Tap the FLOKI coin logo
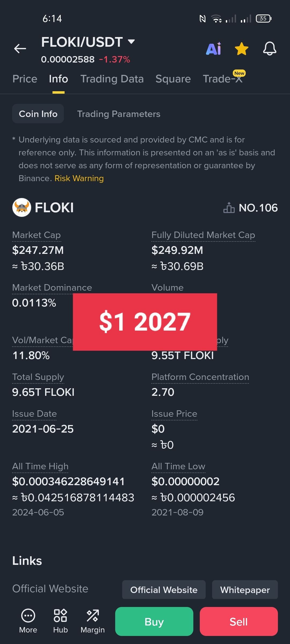This screenshot has width=290, height=644. (22, 207)
